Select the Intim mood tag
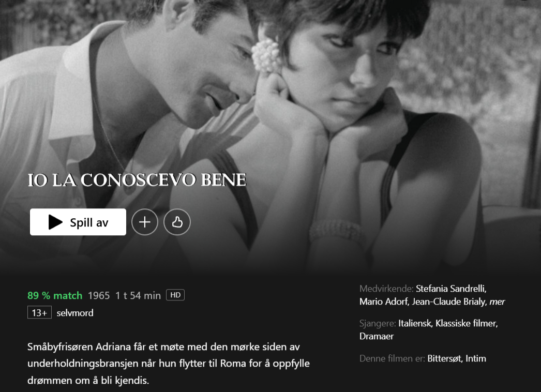 tap(476, 358)
